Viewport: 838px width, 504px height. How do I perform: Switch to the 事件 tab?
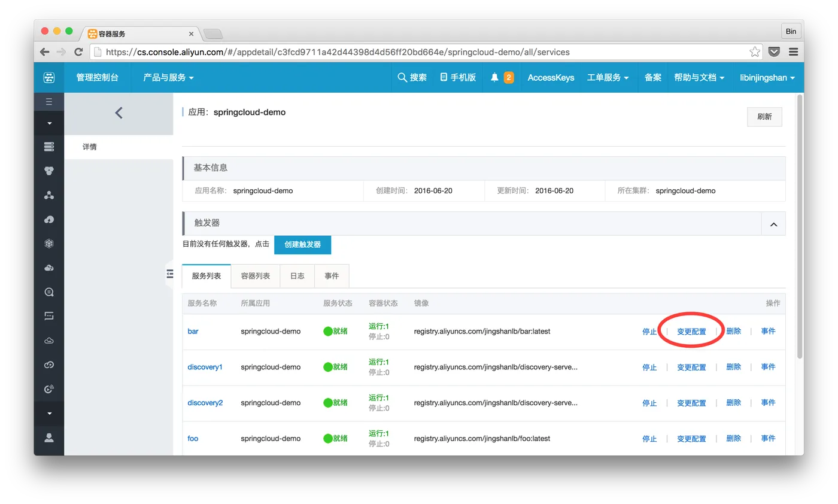[x=332, y=276]
